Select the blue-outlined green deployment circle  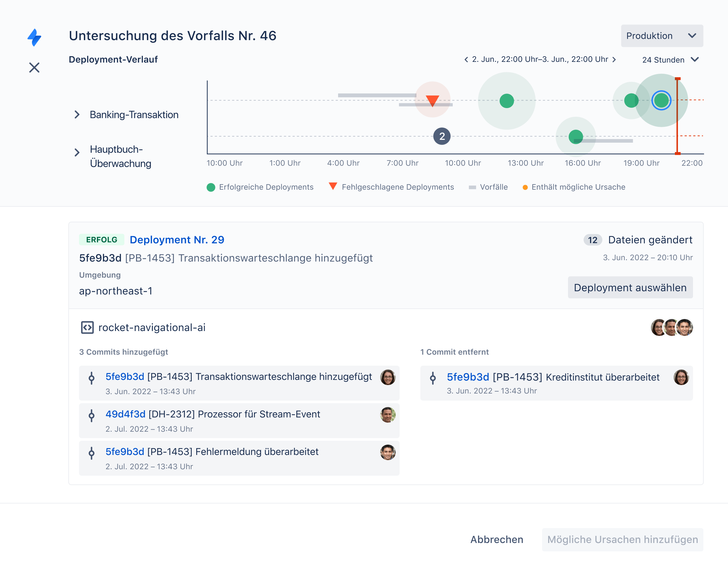tap(661, 101)
